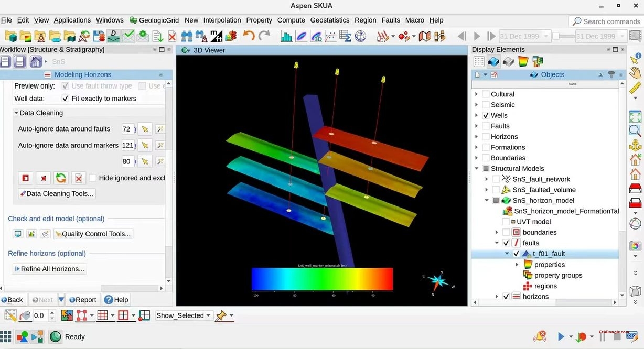Check the SnS_fault_network checkbox
The height and width of the screenshot is (349, 644).
(496, 179)
